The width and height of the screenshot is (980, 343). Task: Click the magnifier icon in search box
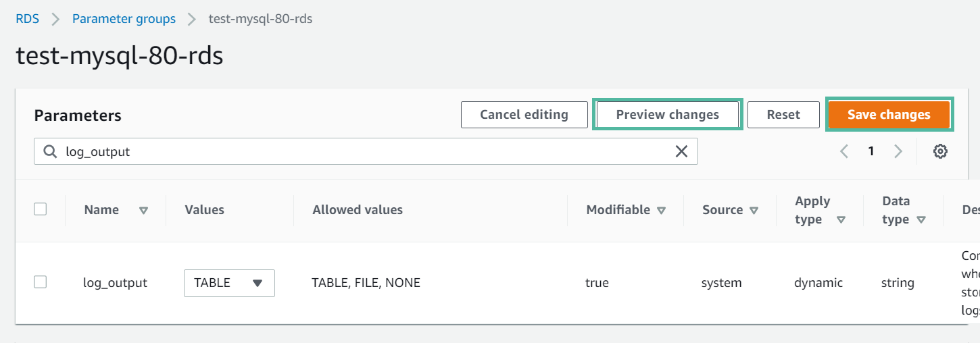50,151
